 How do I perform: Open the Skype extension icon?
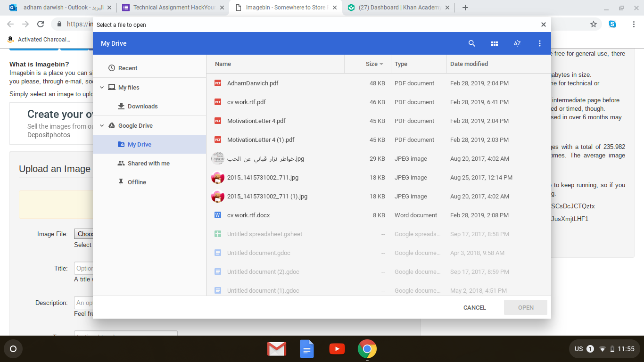[612, 24]
